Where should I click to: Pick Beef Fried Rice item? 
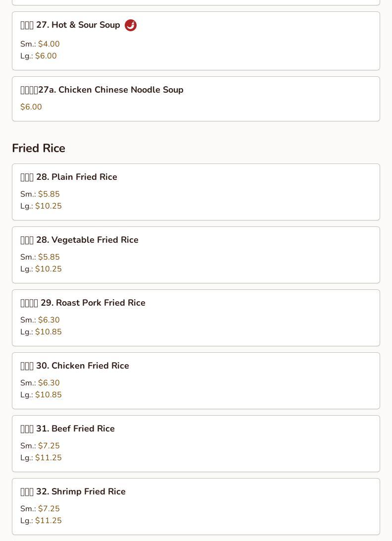click(x=196, y=444)
